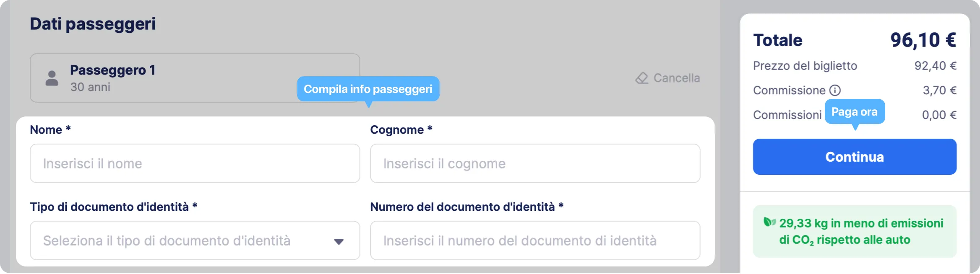The height and width of the screenshot is (274, 980).
Task: Focus the Inserisci il cognome field
Action: 535,163
